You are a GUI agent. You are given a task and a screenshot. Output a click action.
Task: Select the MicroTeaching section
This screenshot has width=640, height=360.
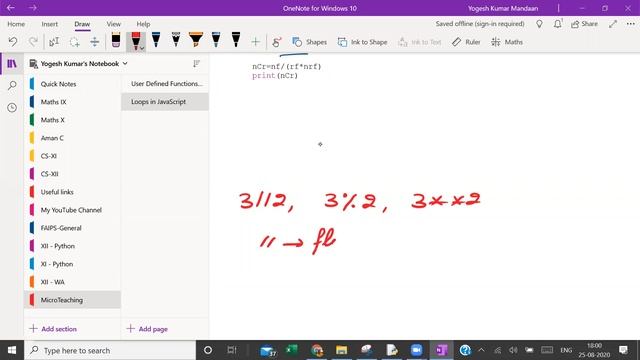click(73, 300)
